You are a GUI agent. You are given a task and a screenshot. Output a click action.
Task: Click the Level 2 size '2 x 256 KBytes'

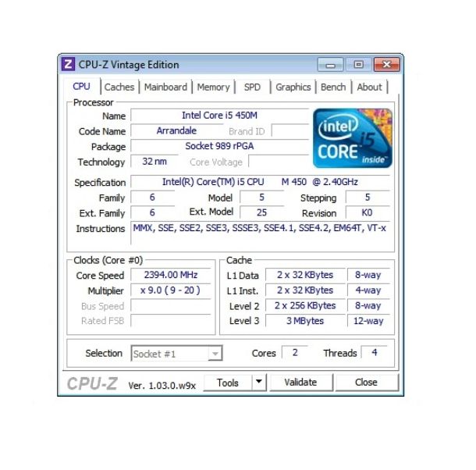[305, 305]
